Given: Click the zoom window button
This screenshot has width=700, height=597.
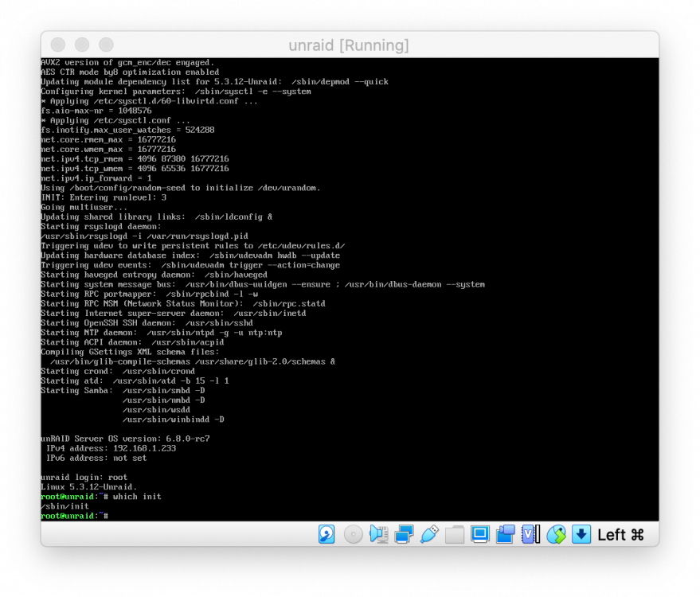Looking at the screenshot, I should [x=106, y=45].
